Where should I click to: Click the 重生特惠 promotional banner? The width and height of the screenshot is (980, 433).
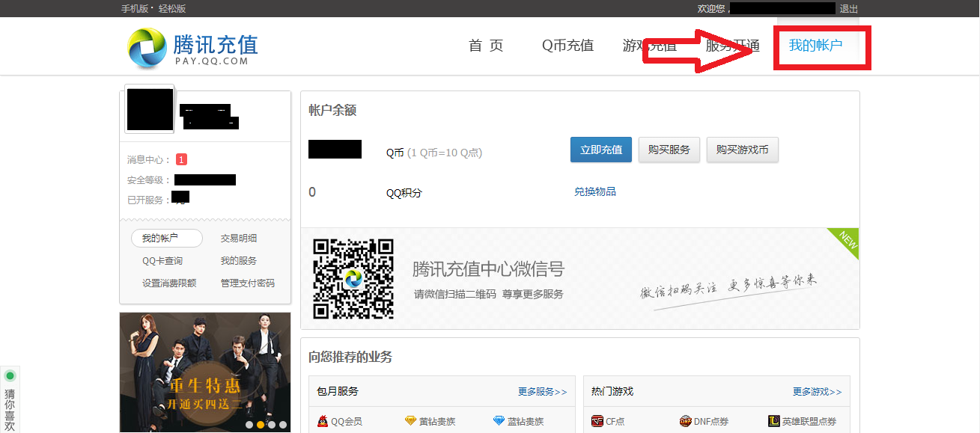coord(205,372)
